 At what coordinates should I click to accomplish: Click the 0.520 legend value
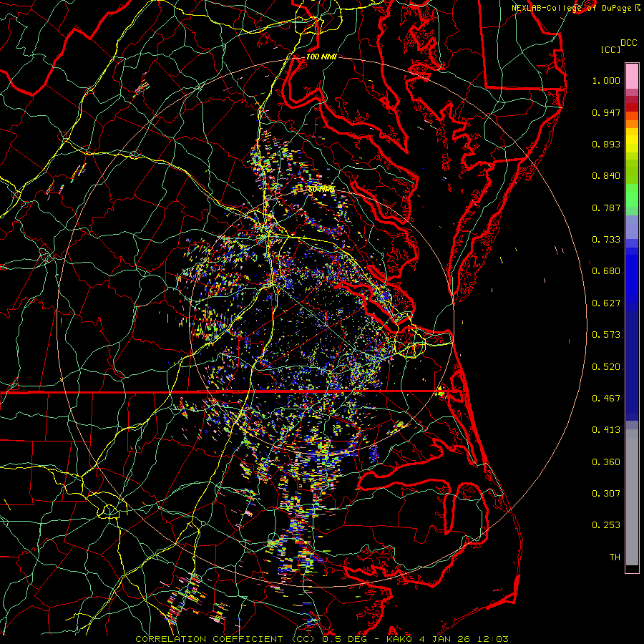point(606,367)
